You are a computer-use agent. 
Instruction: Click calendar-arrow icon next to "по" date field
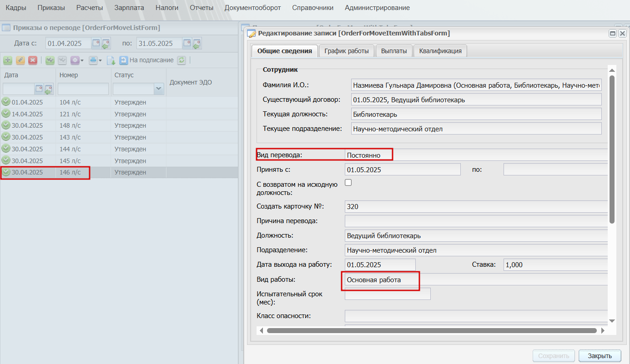[x=197, y=44]
